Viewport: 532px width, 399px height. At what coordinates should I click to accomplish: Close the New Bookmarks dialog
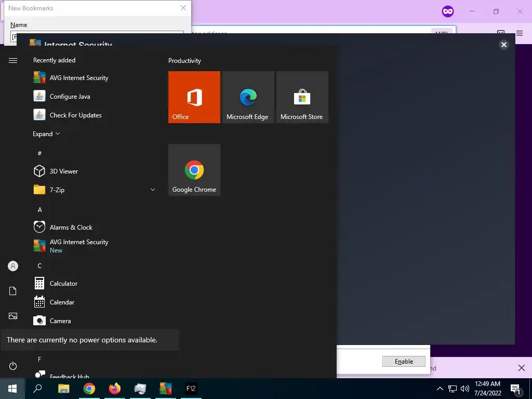pyautogui.click(x=183, y=8)
